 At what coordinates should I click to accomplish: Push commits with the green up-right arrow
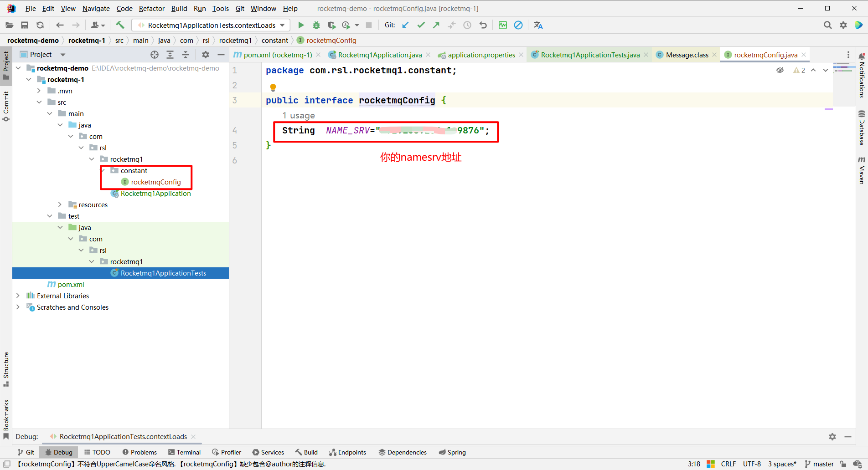(x=436, y=25)
